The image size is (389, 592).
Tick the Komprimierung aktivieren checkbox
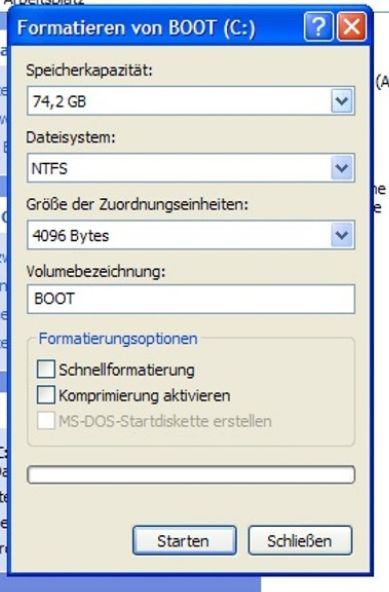click(x=46, y=395)
